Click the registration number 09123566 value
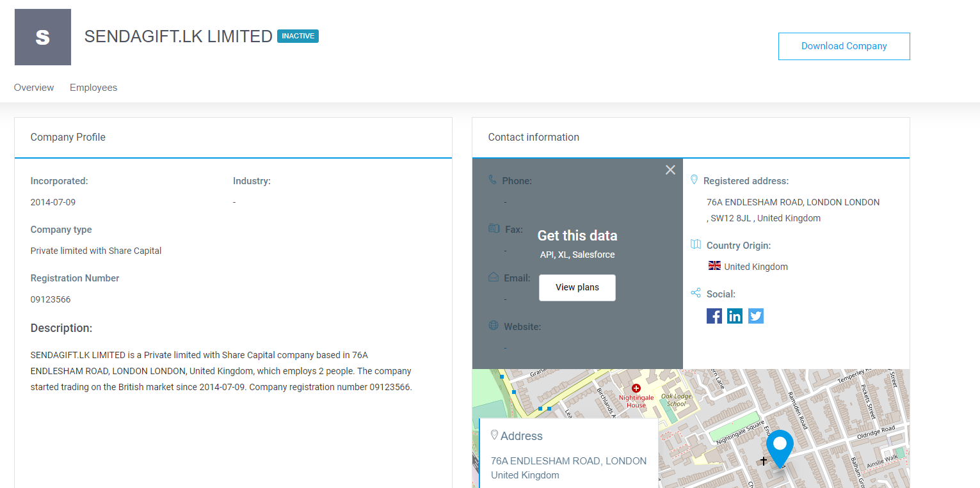The height and width of the screenshot is (488, 980). (51, 299)
